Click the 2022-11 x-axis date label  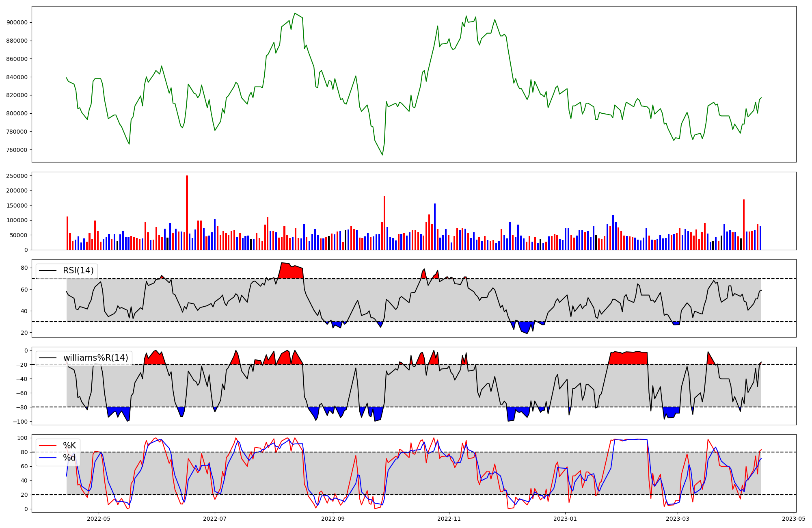pyautogui.click(x=449, y=519)
